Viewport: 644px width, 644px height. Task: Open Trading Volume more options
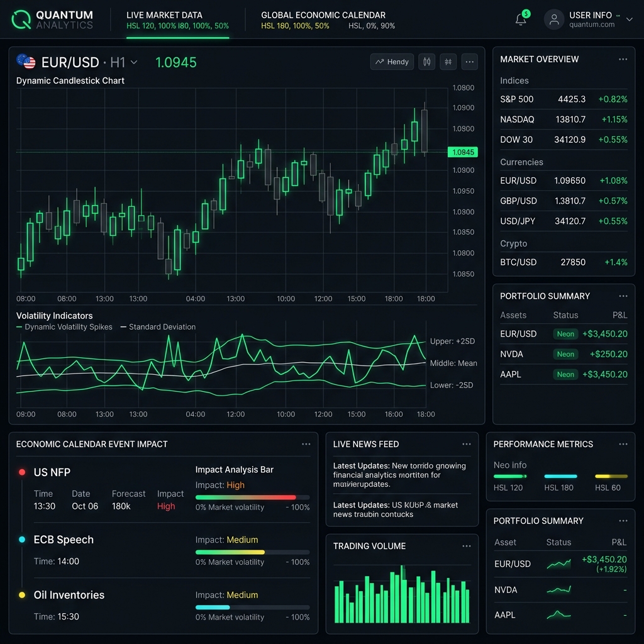click(467, 546)
